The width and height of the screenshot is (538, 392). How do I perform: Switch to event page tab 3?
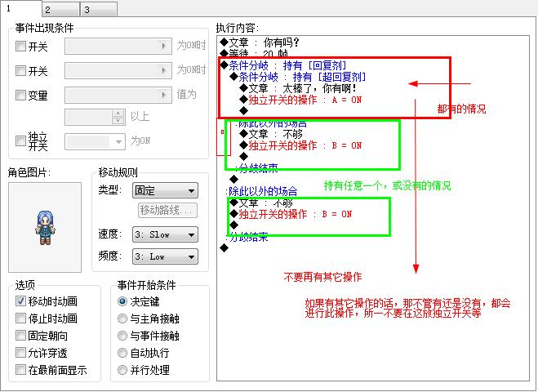pos(99,9)
